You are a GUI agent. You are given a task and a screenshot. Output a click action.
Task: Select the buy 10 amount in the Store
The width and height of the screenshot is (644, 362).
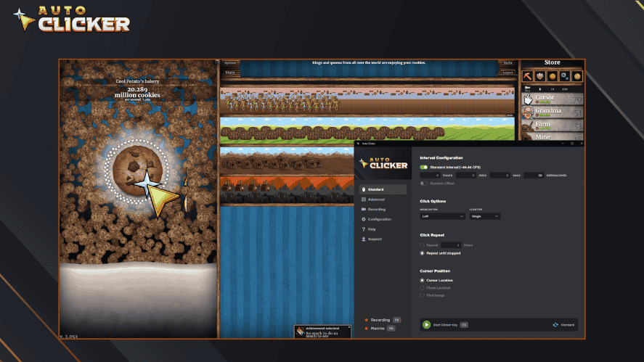coord(553,89)
